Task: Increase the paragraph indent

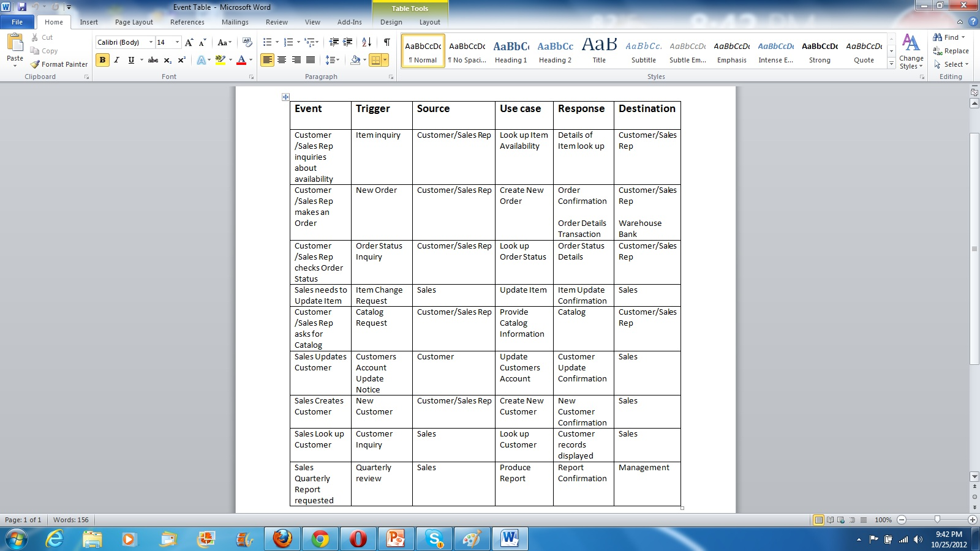Action: 348,42
